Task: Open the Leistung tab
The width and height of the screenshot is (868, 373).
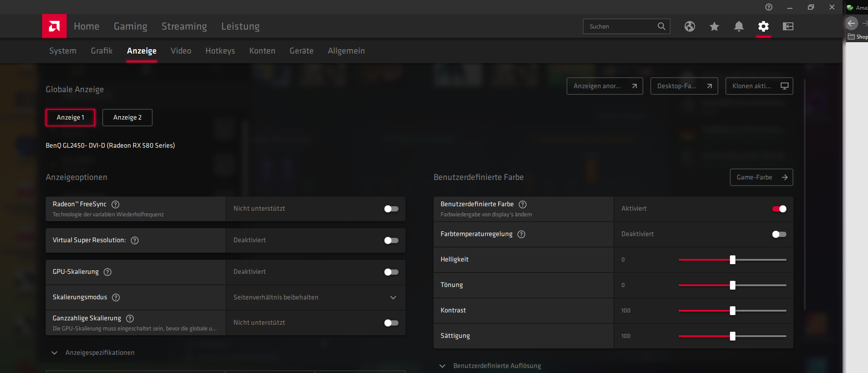Action: 240,26
